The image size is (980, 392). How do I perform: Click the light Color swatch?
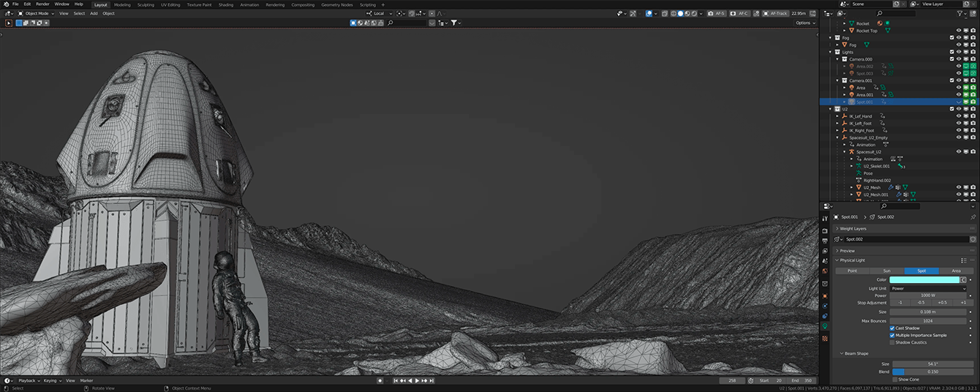(x=924, y=279)
